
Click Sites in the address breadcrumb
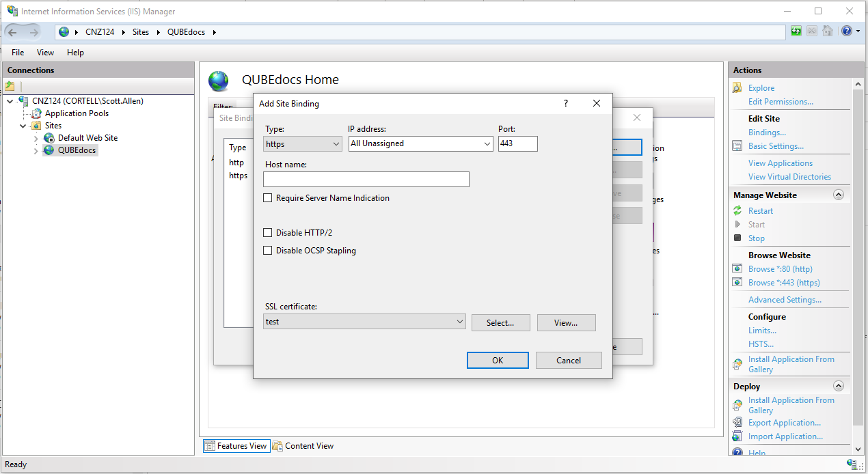click(x=141, y=32)
